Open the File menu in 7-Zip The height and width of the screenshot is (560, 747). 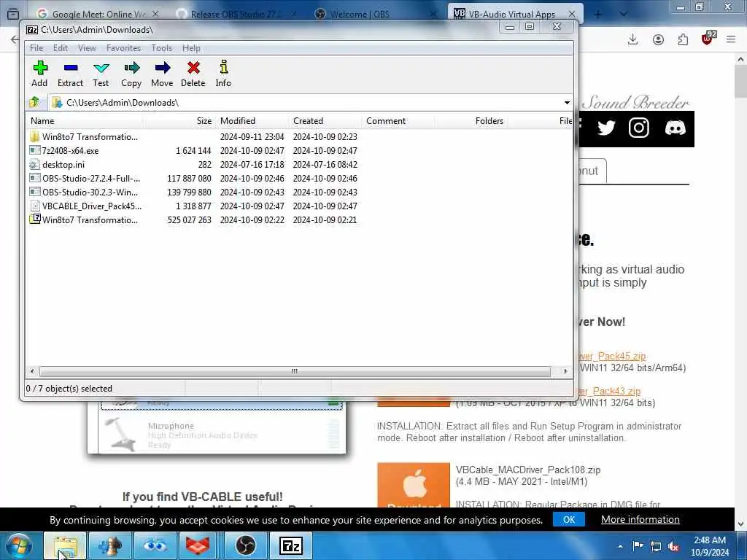pos(36,48)
